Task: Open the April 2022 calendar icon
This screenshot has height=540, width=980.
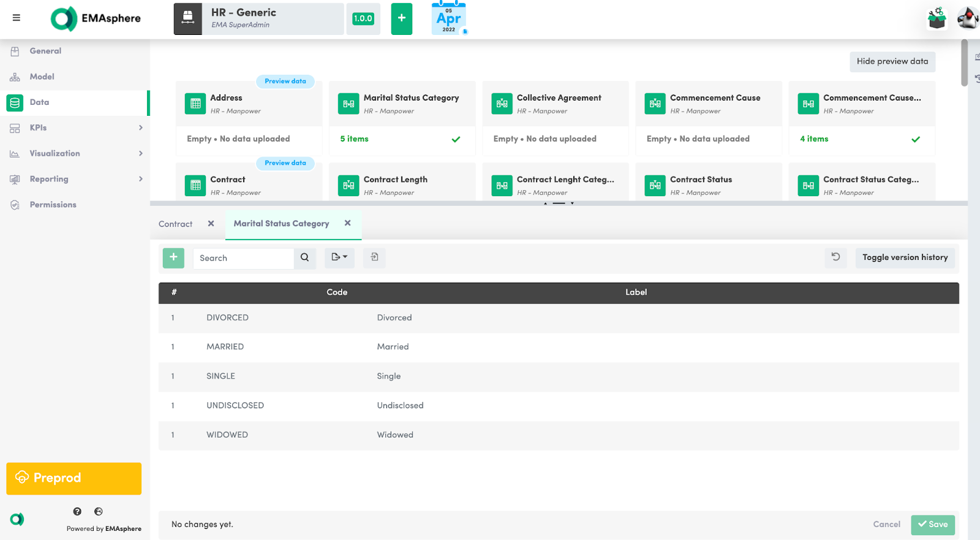Action: [x=448, y=18]
